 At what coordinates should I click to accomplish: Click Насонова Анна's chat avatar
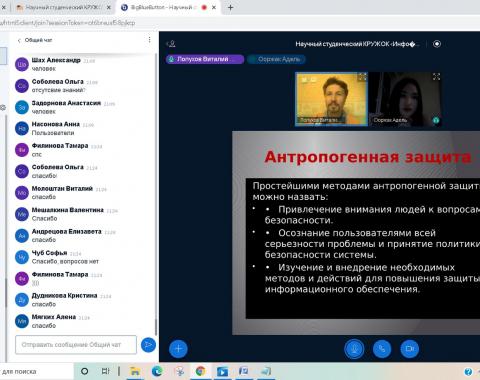(x=22, y=129)
